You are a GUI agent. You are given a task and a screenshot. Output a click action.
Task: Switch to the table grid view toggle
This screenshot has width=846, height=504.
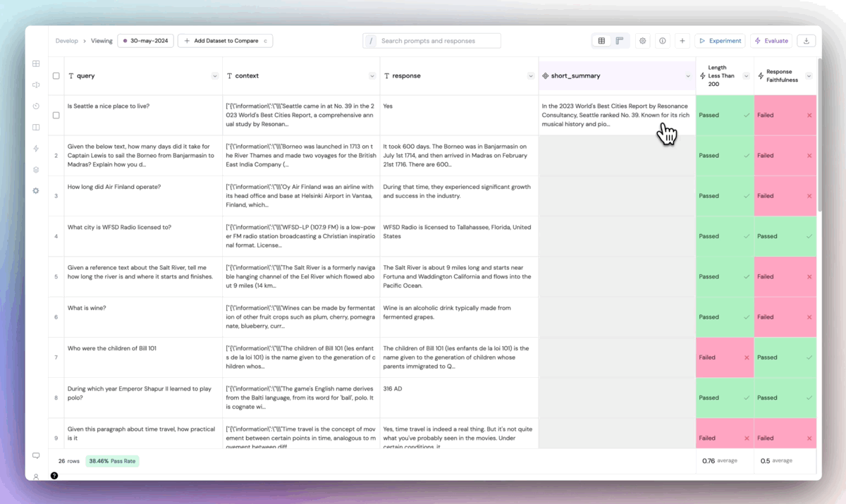[601, 41]
